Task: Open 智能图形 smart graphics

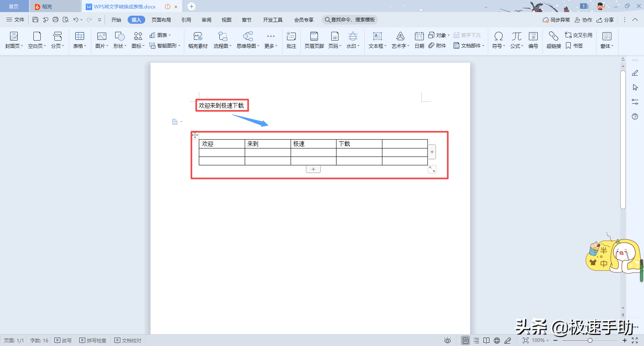Action: [x=165, y=46]
